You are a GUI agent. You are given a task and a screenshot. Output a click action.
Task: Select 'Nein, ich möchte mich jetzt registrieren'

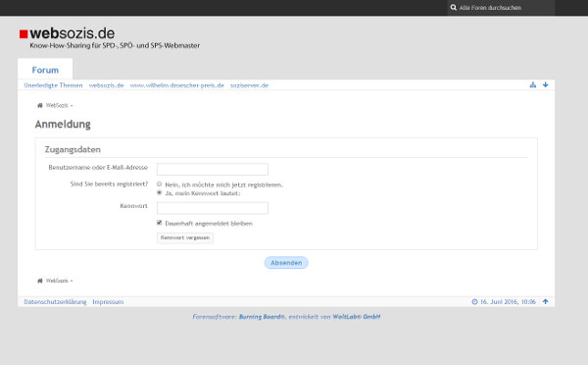(160, 184)
